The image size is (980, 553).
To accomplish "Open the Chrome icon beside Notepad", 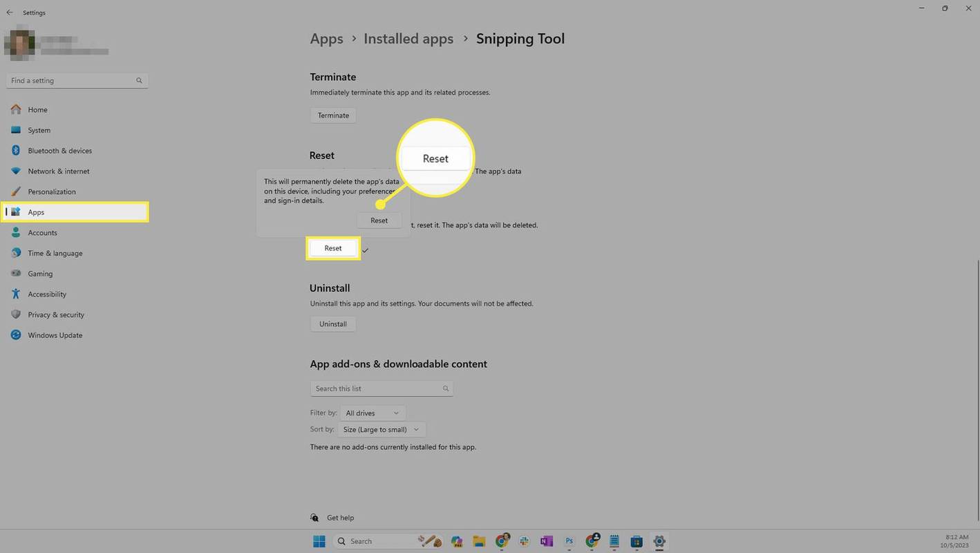I will (592, 541).
